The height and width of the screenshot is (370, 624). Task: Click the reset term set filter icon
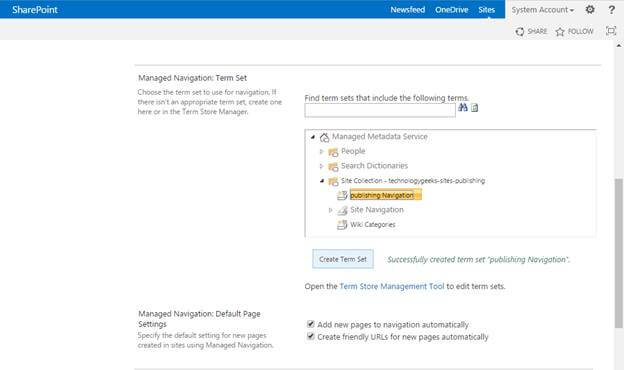click(x=474, y=108)
